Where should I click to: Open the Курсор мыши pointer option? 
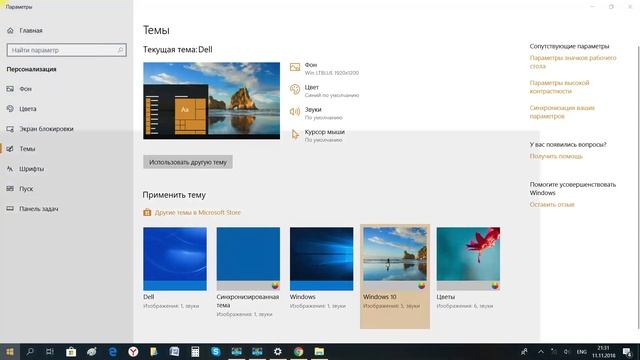(318, 136)
